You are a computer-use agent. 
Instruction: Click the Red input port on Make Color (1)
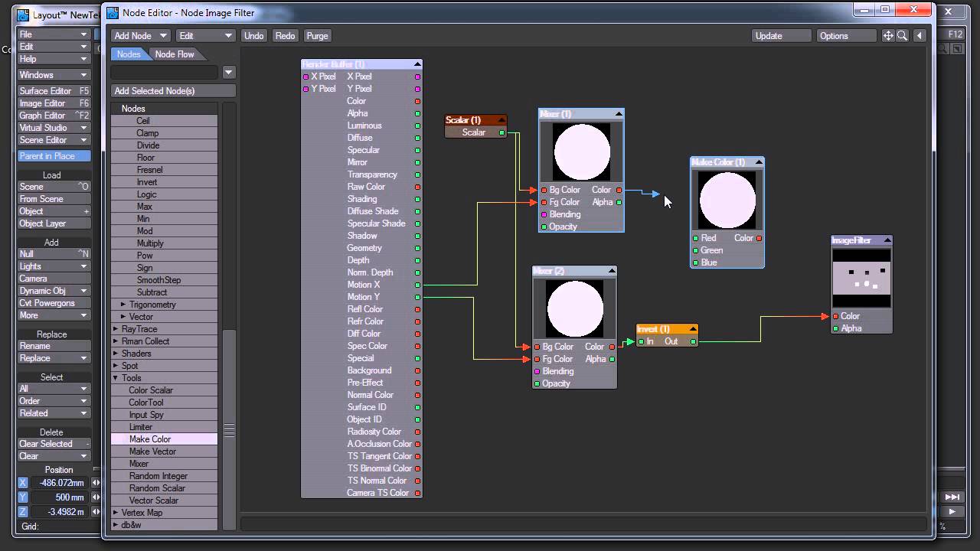pyautogui.click(x=695, y=238)
